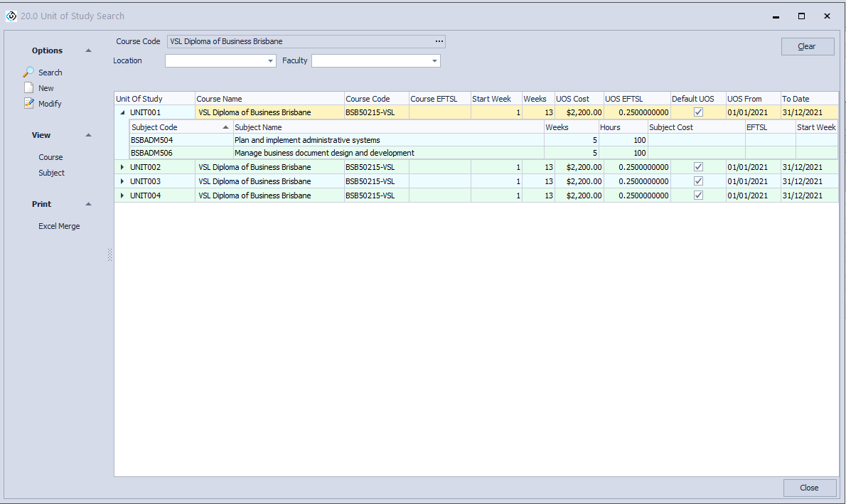Expand the UNIT003 row
This screenshot has height=504, width=846.
122,181
